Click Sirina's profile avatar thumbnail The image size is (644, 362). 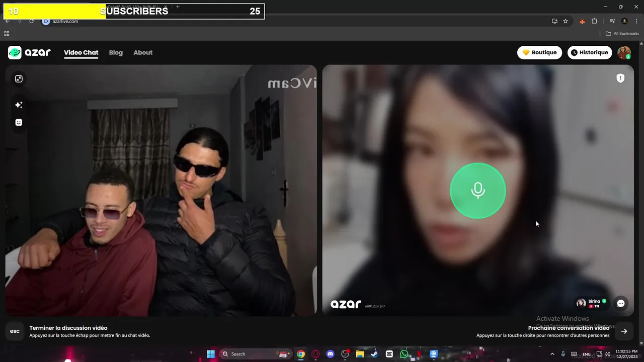pyautogui.click(x=581, y=303)
